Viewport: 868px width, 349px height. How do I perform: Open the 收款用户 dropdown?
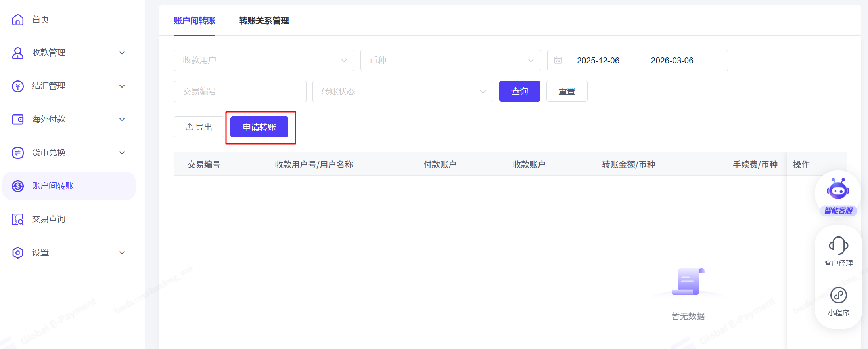point(264,60)
